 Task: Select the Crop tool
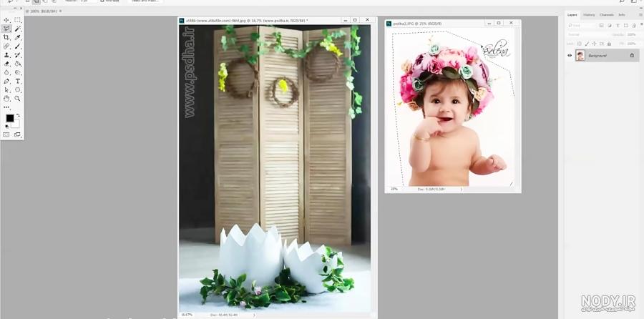click(6, 37)
